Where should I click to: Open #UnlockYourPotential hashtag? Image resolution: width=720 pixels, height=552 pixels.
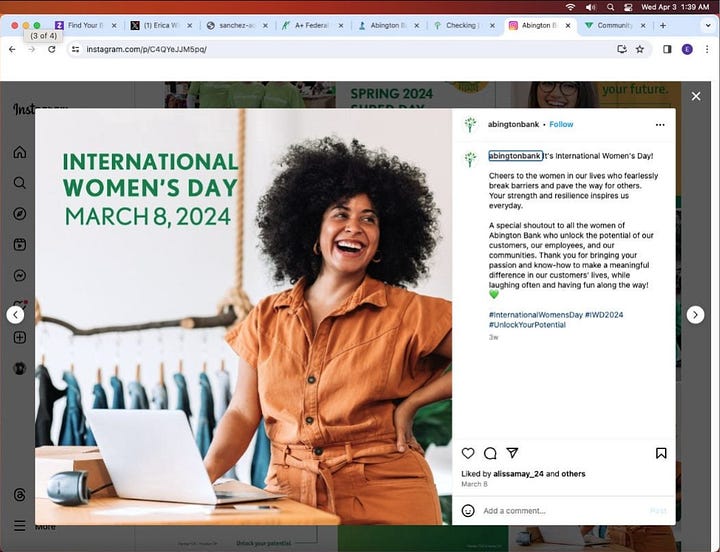pos(527,325)
